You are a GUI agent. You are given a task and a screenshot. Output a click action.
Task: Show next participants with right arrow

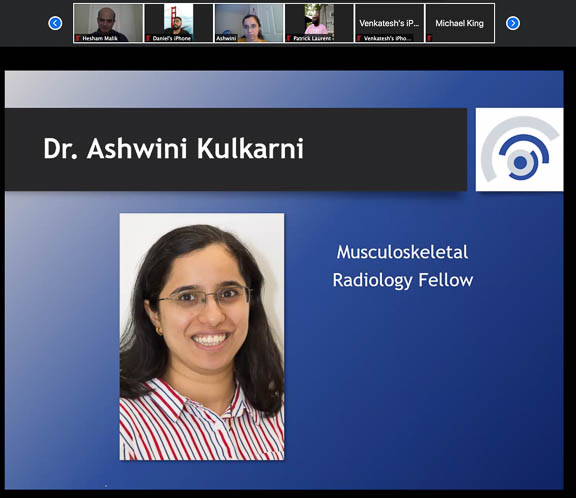tap(512, 23)
